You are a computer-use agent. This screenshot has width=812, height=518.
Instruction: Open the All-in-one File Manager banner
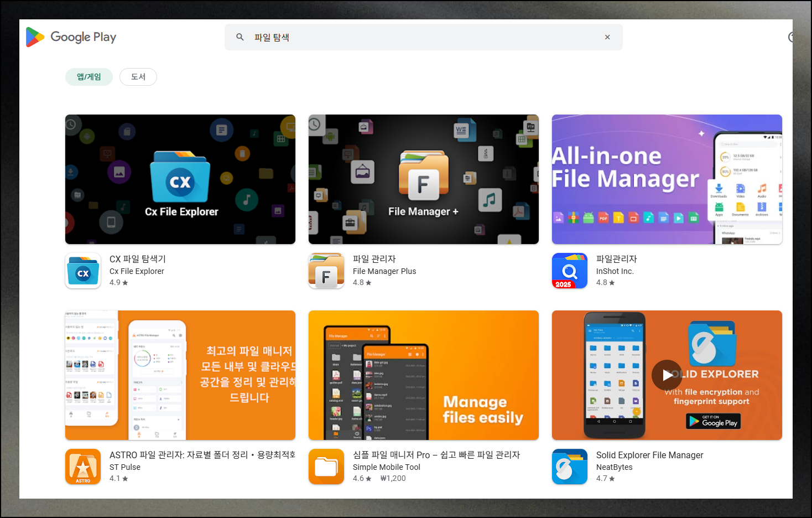pos(667,179)
